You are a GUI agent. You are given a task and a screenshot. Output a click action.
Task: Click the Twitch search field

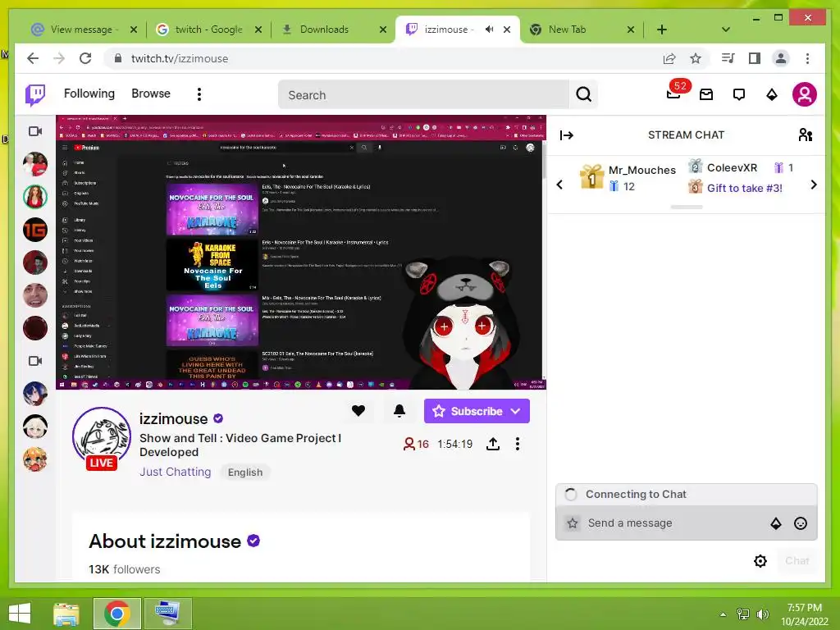point(423,95)
